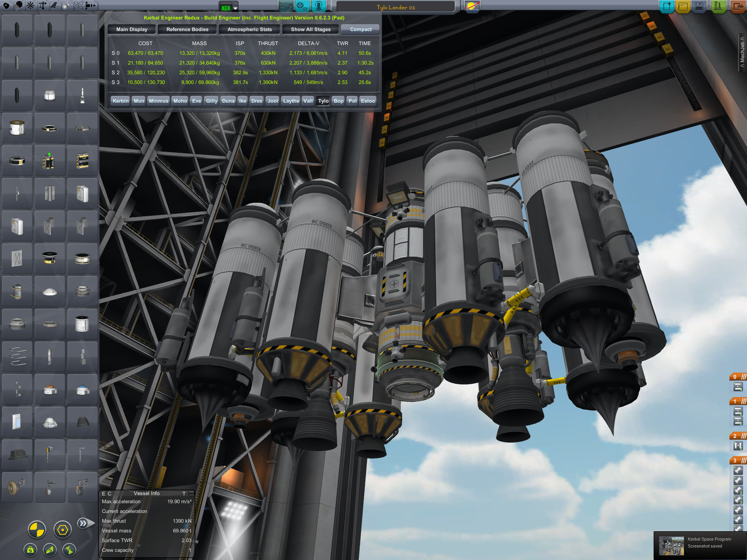Edit the vessel name Tylo Lander 01
This screenshot has height=560, width=747.
click(396, 7)
